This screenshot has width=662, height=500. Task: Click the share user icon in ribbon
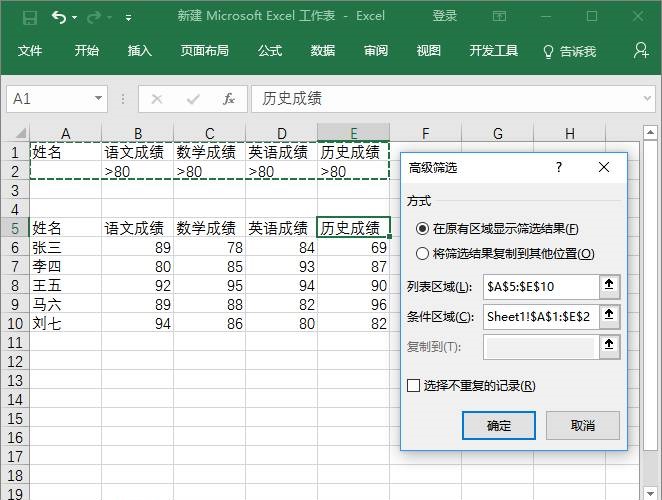tap(641, 51)
